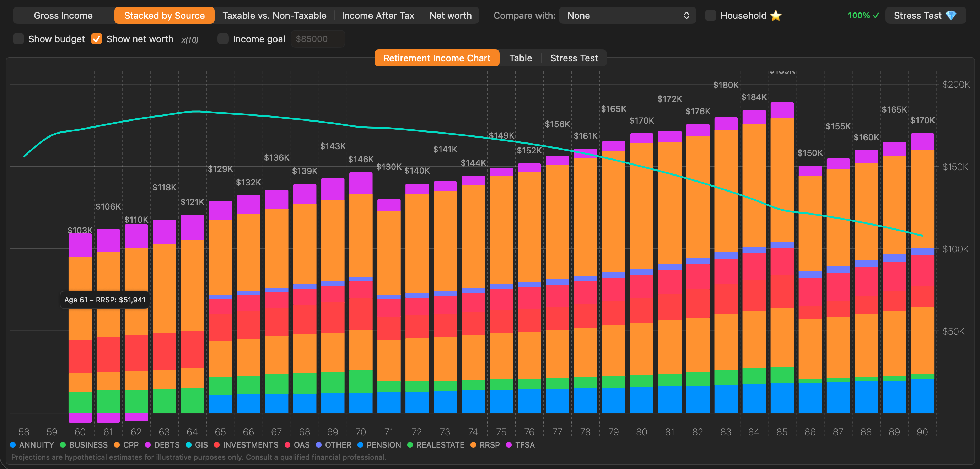980x469 pixels.
Task: Enable the Show budget checkbox
Action: (x=18, y=39)
